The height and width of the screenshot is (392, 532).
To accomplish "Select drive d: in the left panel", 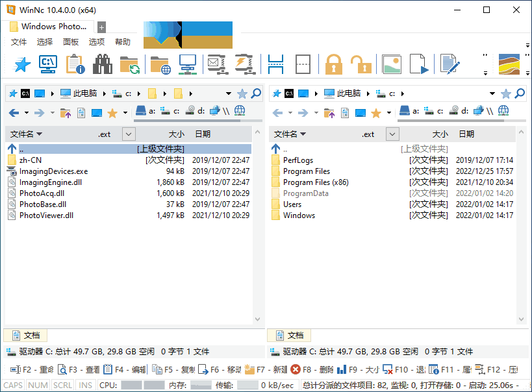I will pos(195,111).
